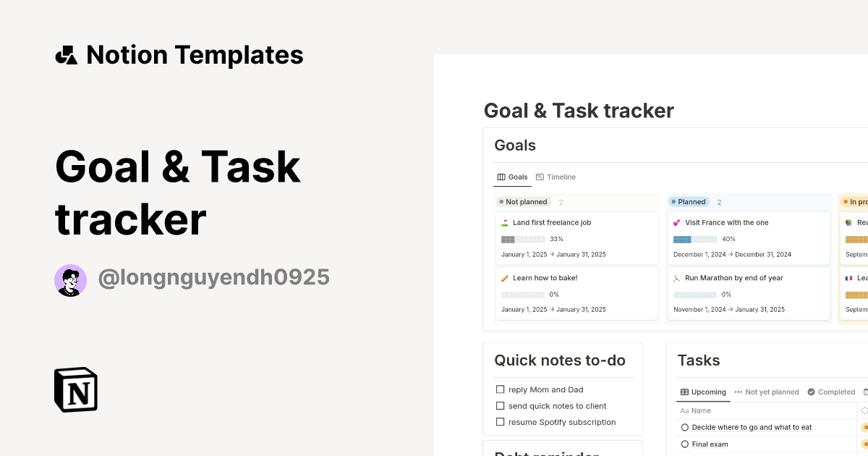The height and width of the screenshot is (456, 868).
Task: Collapse the Planned goal group
Action: click(x=689, y=202)
